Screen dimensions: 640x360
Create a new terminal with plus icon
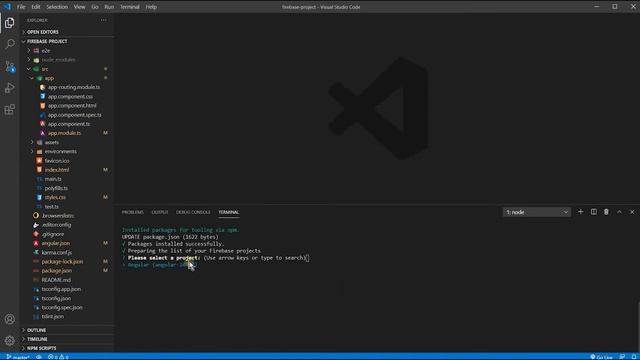580,212
